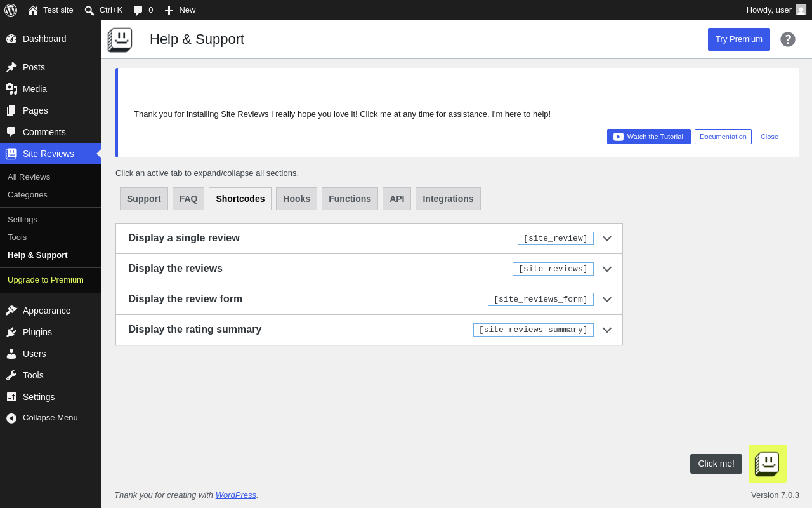Switch to the FAQ tab

coord(188,199)
